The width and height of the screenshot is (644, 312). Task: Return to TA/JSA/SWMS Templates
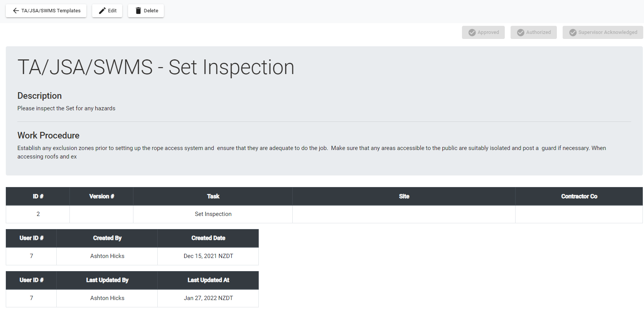(46, 11)
